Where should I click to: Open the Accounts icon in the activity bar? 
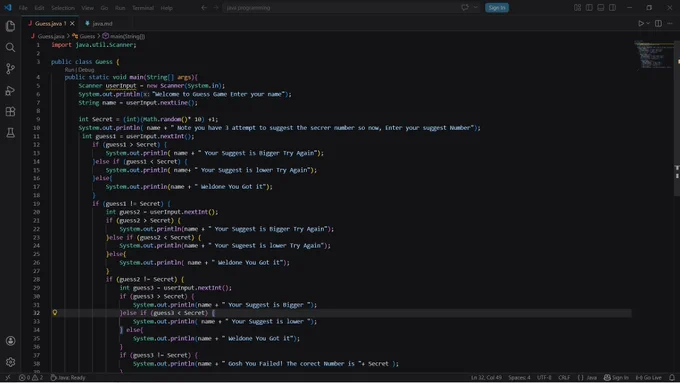10,341
